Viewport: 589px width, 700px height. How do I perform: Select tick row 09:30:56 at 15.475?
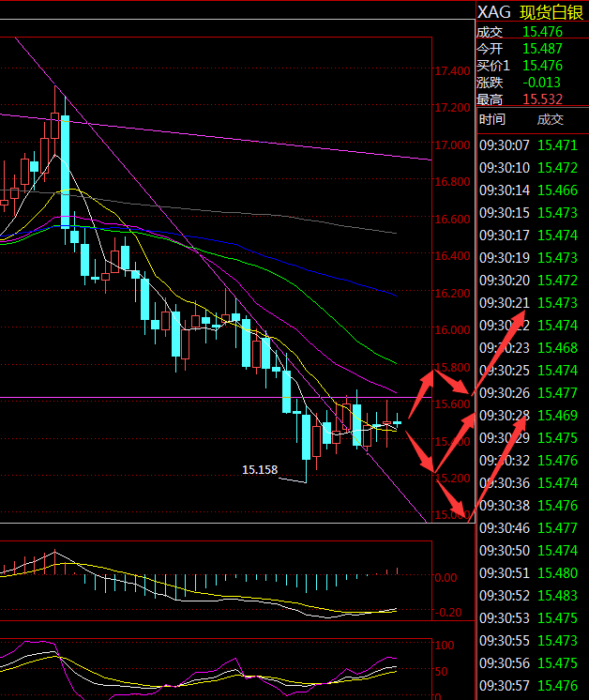coord(528,663)
